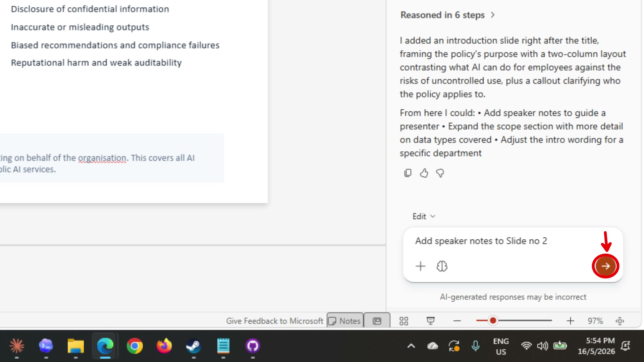The width and height of the screenshot is (644, 362).
Task: Click the 'Inaccurate or misleading outputs' bullet
Action: [x=80, y=27]
